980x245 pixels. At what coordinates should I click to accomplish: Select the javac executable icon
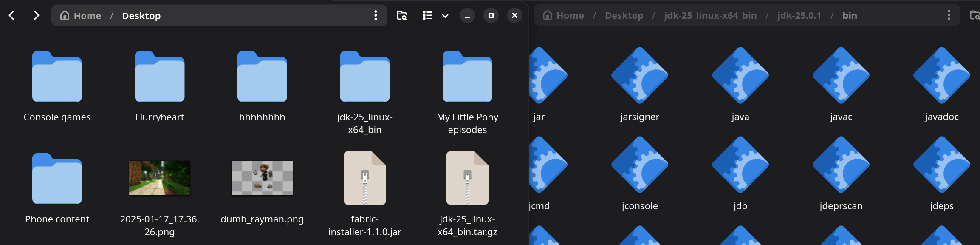[841, 75]
